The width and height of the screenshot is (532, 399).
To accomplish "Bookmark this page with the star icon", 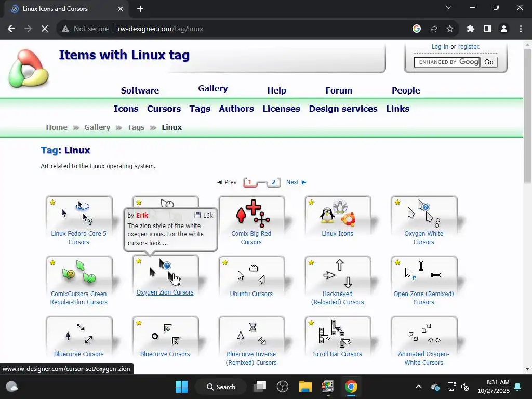I will (450, 29).
